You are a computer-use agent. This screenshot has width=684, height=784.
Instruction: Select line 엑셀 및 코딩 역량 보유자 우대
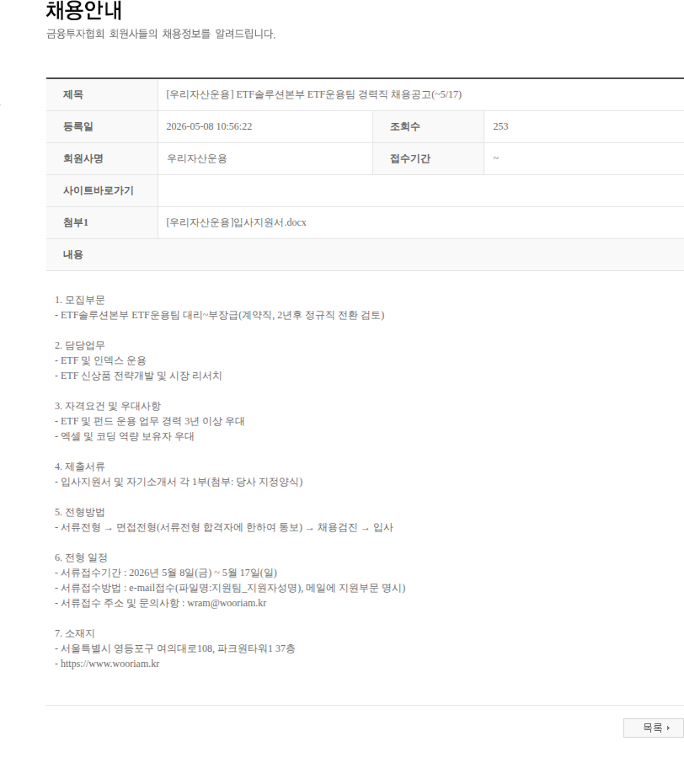click(125, 436)
